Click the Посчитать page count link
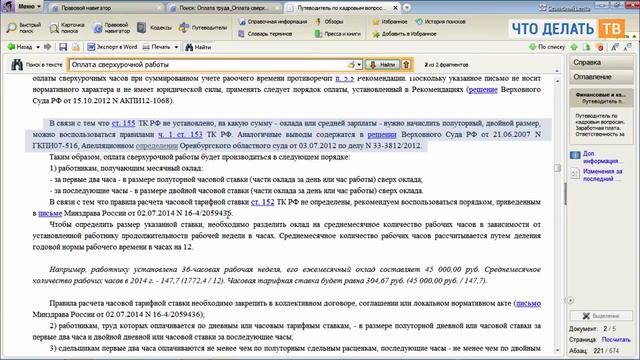The image size is (640, 360). [616, 340]
